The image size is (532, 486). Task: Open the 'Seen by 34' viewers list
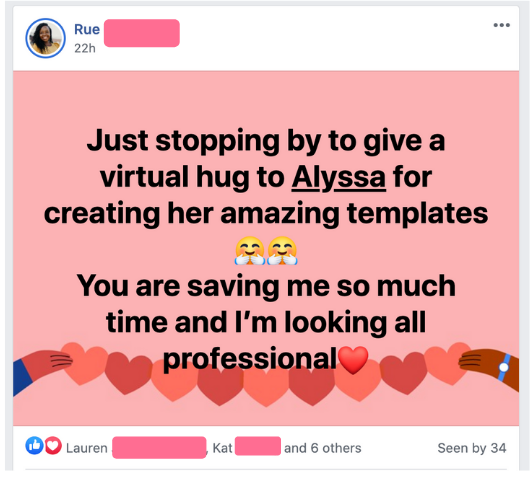[472, 448]
